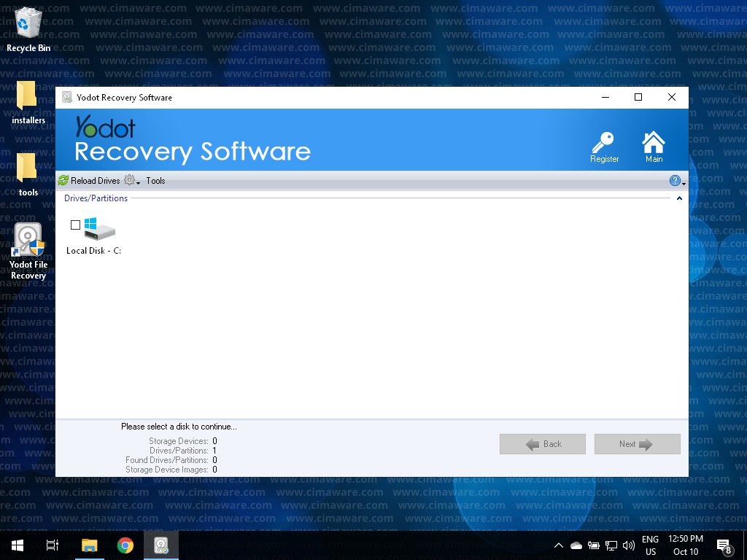
Task: Close the Yodot Recovery Software window
Action: (672, 97)
